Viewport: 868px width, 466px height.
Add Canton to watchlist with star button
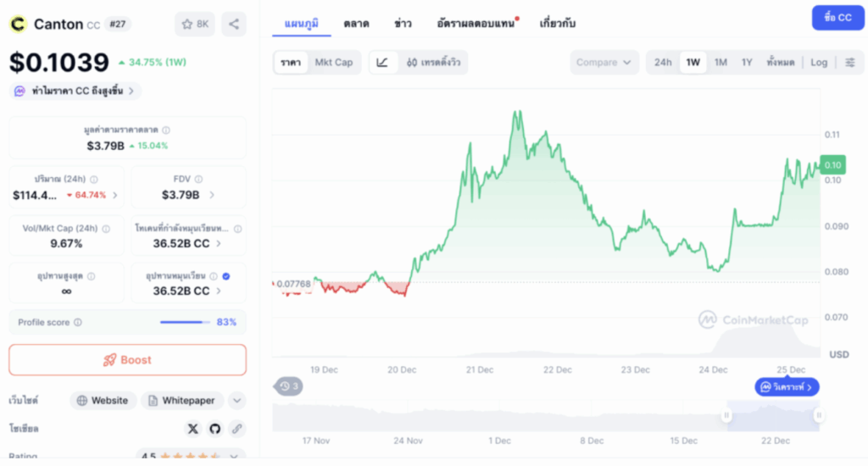click(x=195, y=24)
